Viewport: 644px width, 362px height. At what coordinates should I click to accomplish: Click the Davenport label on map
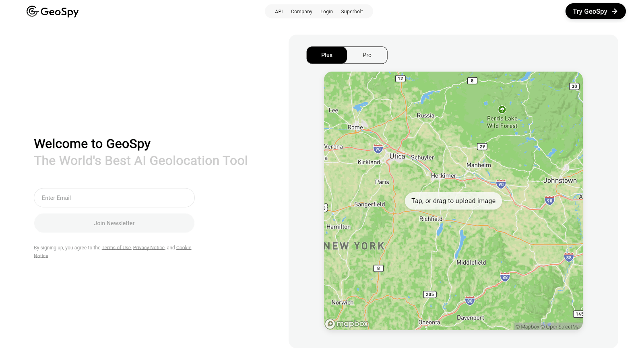pos(471,318)
